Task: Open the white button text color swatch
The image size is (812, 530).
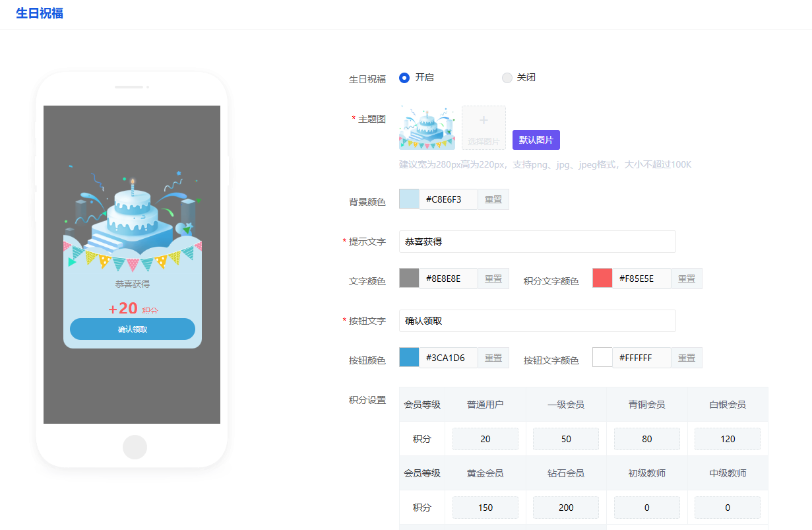Action: pos(602,358)
